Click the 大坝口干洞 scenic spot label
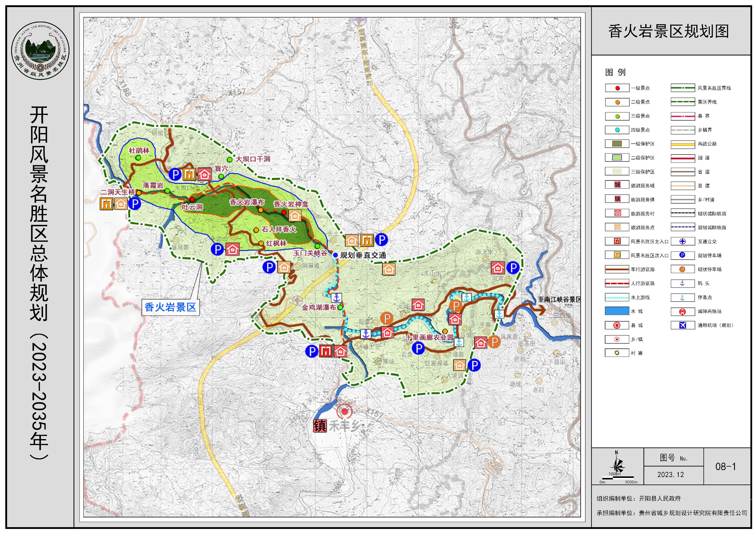 pos(253,159)
